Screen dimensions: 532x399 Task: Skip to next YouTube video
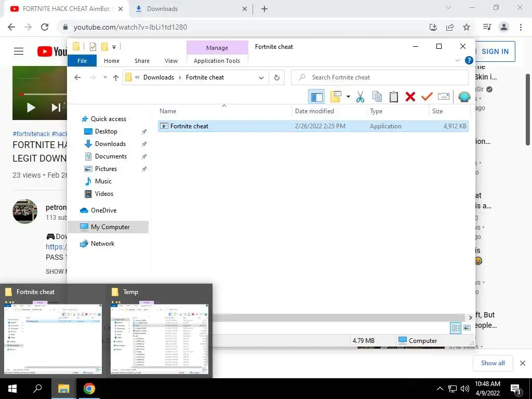pos(56,108)
